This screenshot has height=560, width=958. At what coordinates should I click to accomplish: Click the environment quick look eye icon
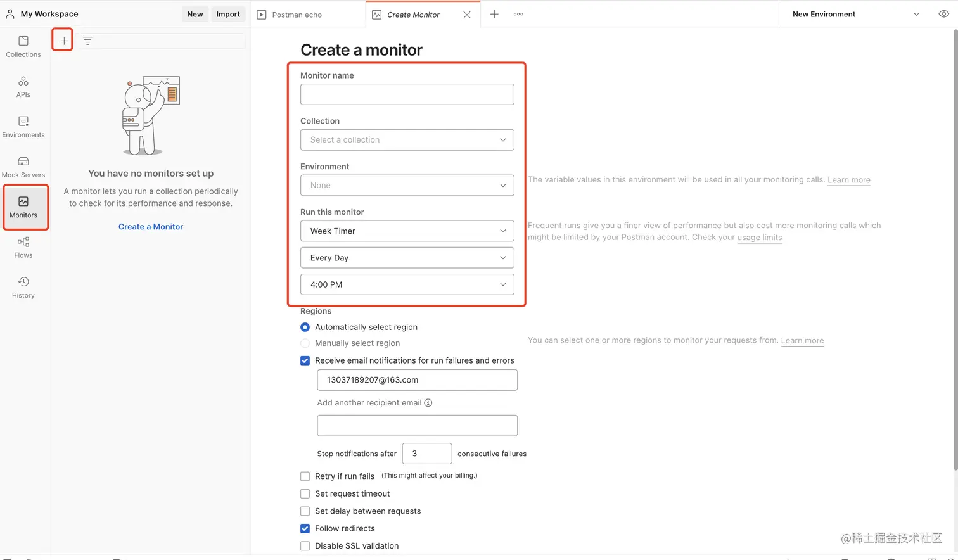(x=943, y=14)
